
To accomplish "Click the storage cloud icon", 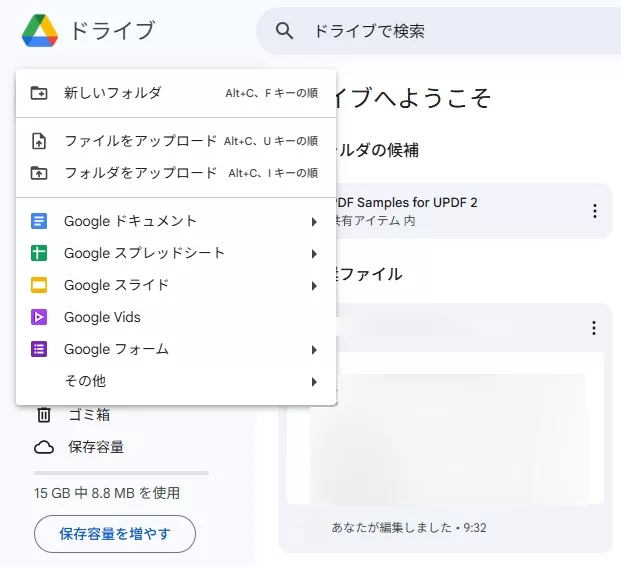I will (44, 447).
